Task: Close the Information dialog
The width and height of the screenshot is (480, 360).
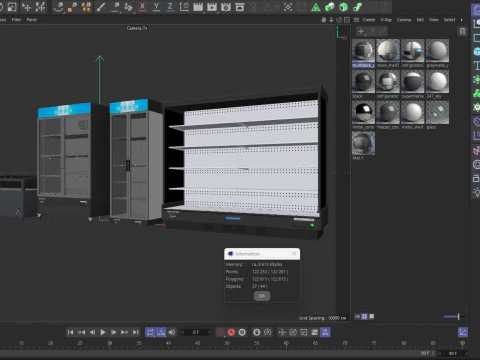Action: 294,254
